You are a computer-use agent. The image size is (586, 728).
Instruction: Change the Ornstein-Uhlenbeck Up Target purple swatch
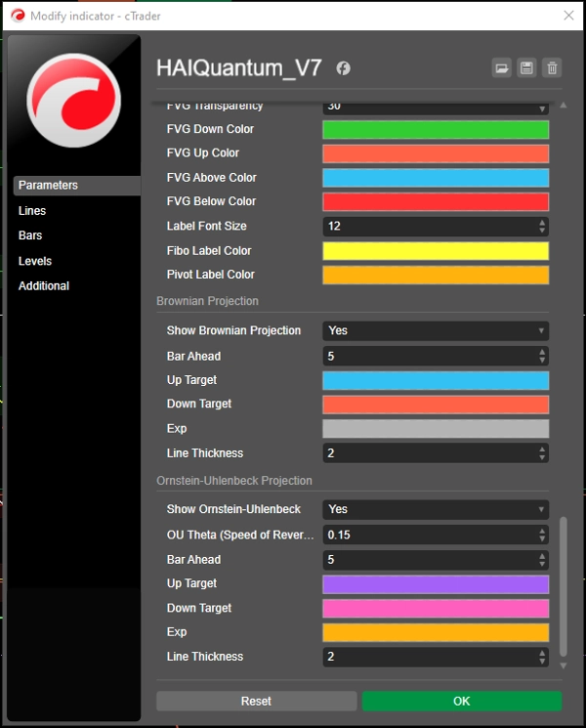pyautogui.click(x=436, y=584)
